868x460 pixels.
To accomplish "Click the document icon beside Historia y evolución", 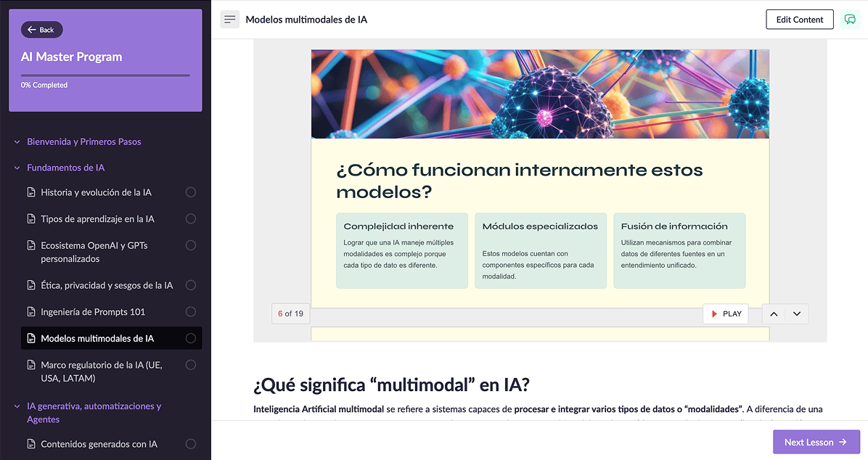I will [31, 192].
